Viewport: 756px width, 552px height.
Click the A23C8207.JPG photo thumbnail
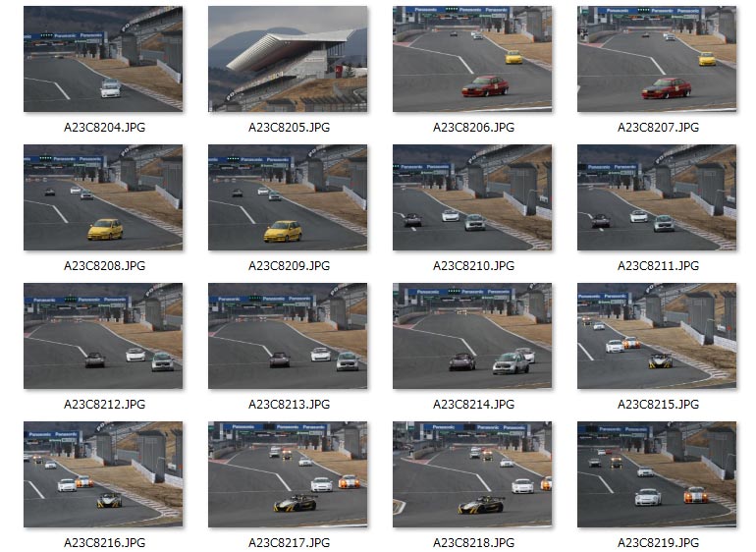click(x=657, y=59)
